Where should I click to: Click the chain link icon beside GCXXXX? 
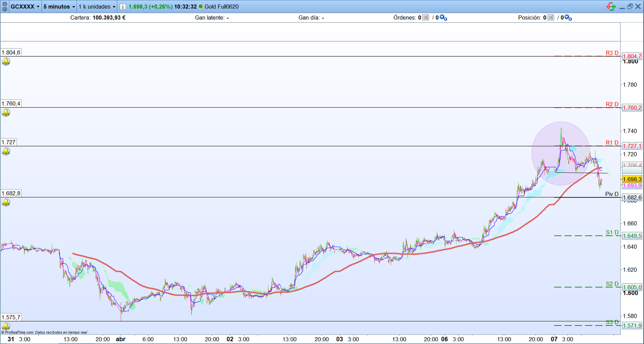[x=5, y=7]
